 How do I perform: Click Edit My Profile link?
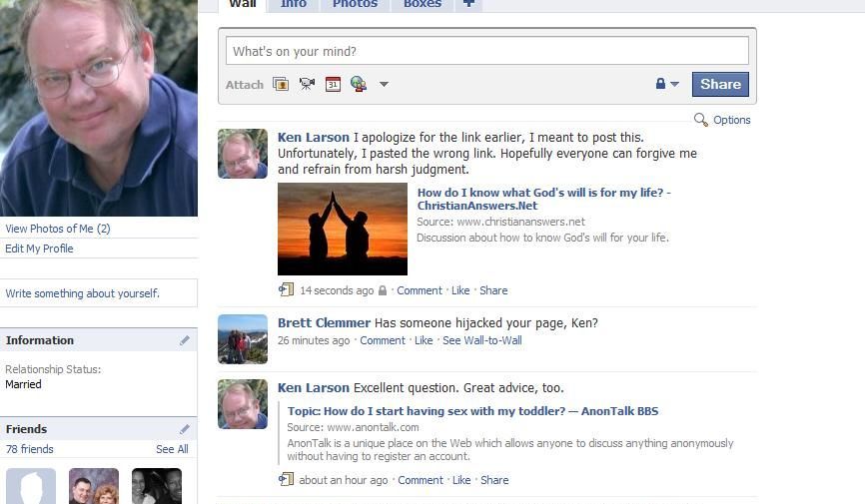(39, 249)
